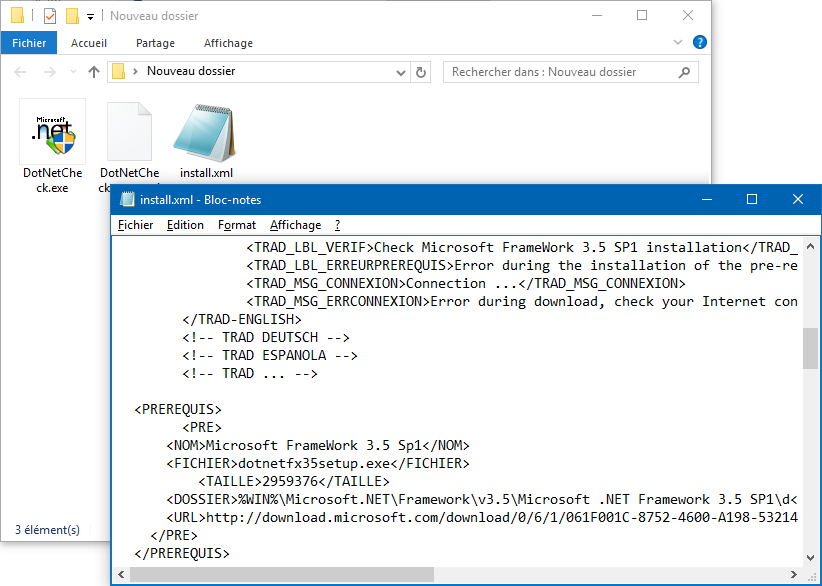Click the TRAD_MSG_ERRCONNEXION download error line
The image size is (822, 586).
(x=522, y=302)
